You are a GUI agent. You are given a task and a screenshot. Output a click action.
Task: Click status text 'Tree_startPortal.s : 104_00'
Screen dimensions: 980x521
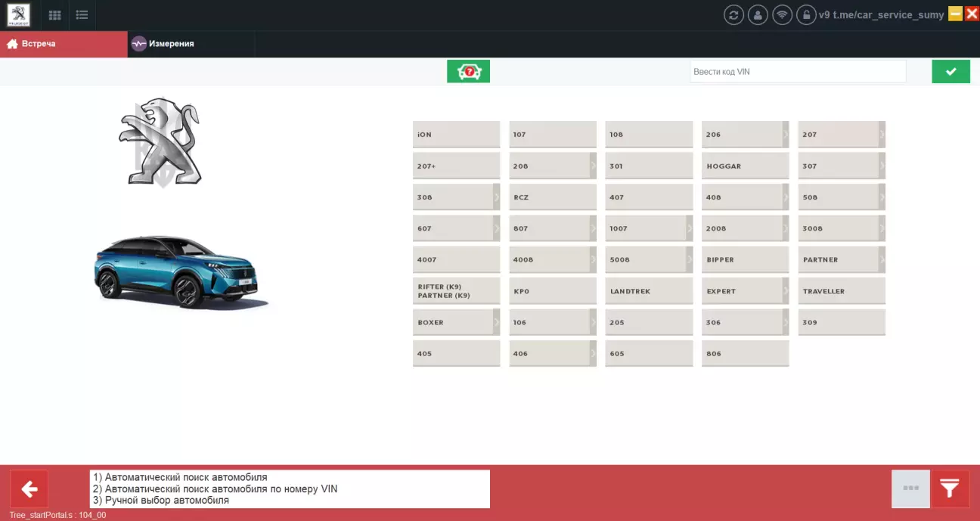[x=57, y=515]
